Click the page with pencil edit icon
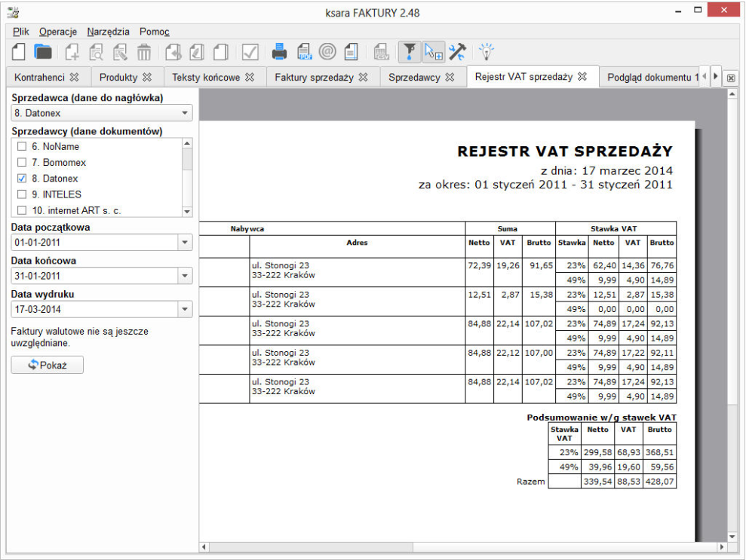The height and width of the screenshot is (560, 746). click(120, 52)
